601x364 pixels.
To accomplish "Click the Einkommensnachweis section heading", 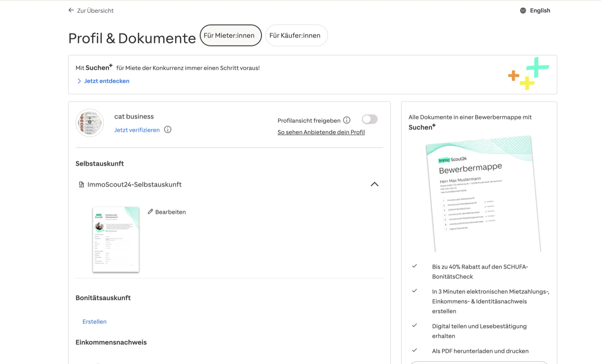I will (111, 342).
